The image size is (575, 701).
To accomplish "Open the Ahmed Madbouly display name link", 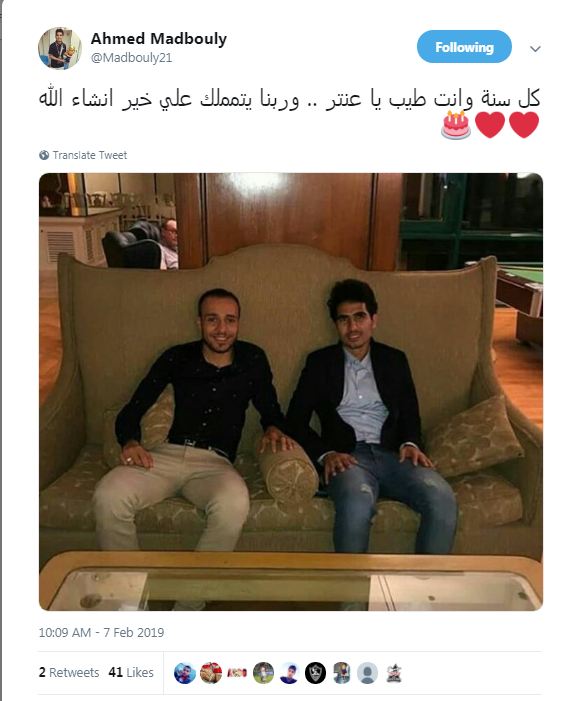I will pyautogui.click(x=159, y=39).
